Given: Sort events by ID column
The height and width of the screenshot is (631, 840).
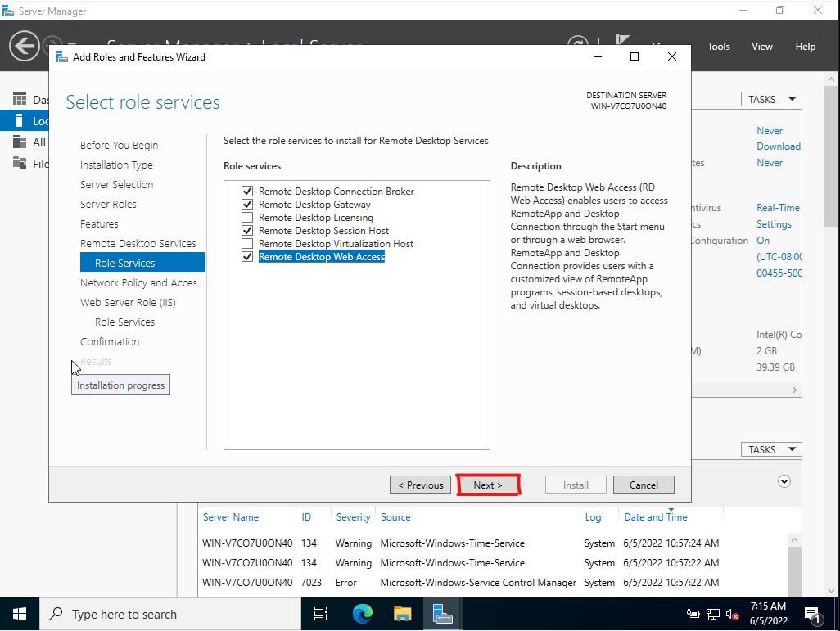Looking at the screenshot, I should click(x=306, y=517).
